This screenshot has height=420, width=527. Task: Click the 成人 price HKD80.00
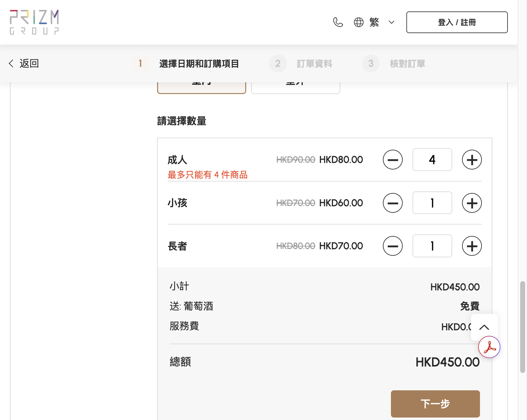341,160
